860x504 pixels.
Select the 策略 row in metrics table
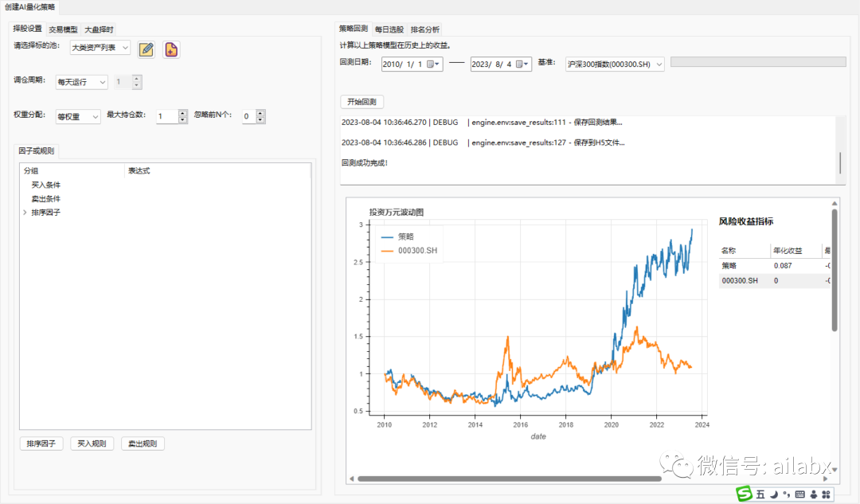click(x=775, y=265)
